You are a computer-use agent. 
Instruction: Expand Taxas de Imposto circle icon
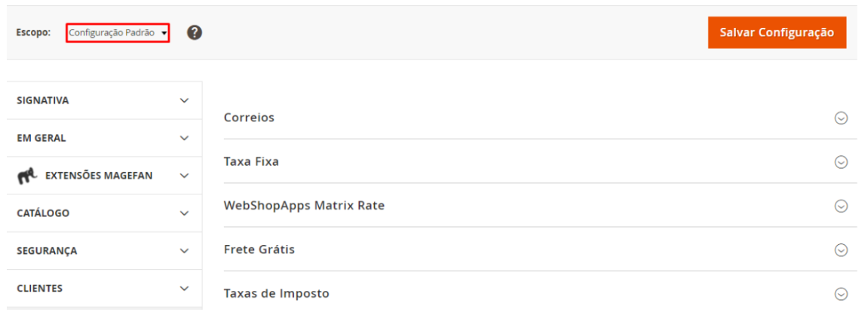841,294
